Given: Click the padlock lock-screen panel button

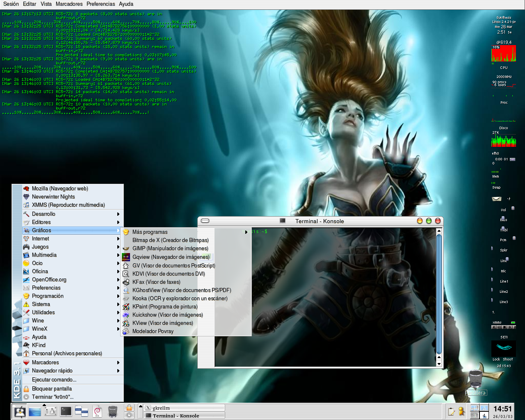Looking at the screenshot, I should pyautogui.click(x=129, y=407).
